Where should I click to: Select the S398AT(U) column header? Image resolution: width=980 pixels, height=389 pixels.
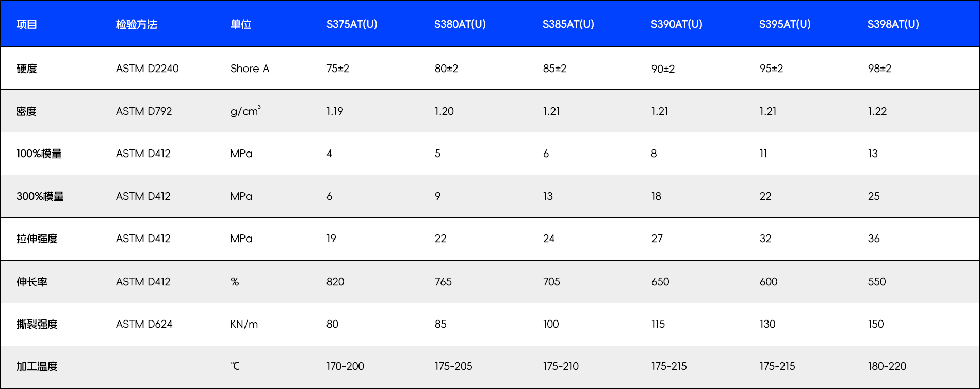pos(893,24)
